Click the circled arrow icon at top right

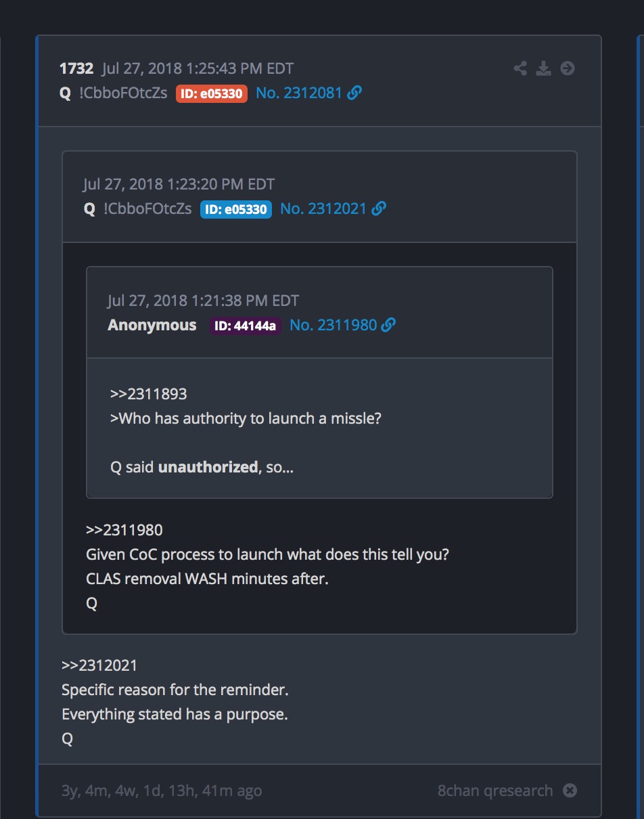tap(568, 68)
